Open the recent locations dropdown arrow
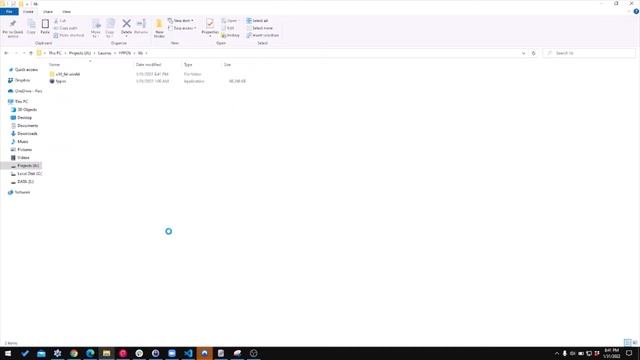Image resolution: width=640 pixels, height=360 pixels. pos(24,53)
